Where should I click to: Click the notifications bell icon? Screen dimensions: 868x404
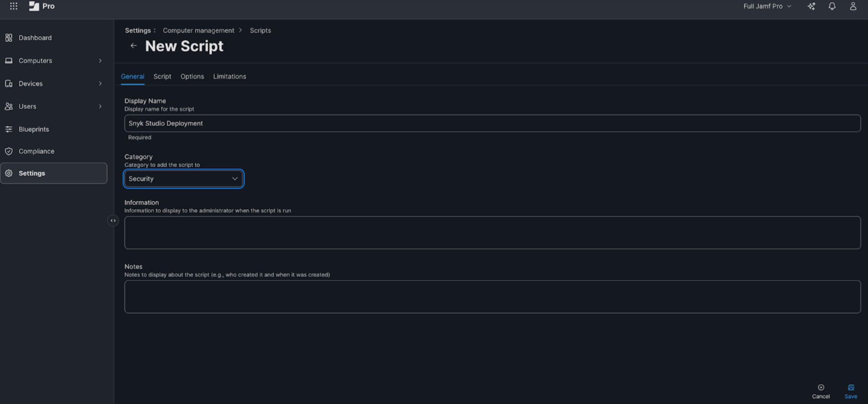click(x=832, y=6)
